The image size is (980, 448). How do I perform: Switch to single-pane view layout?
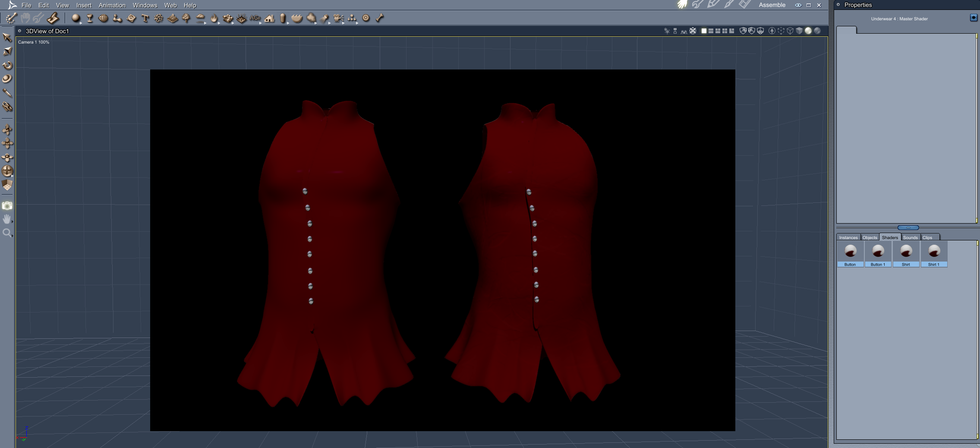tap(704, 31)
